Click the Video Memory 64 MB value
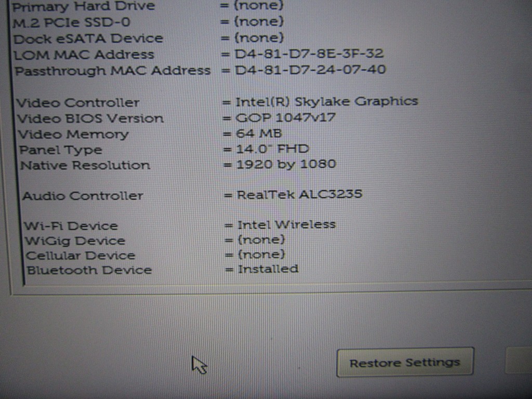 coord(259,134)
